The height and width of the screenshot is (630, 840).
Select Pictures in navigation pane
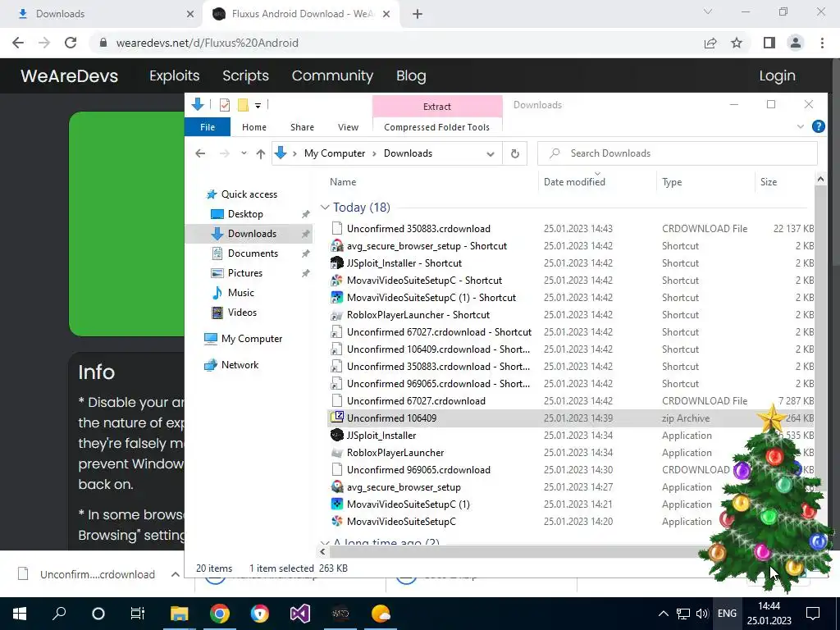pyautogui.click(x=244, y=273)
